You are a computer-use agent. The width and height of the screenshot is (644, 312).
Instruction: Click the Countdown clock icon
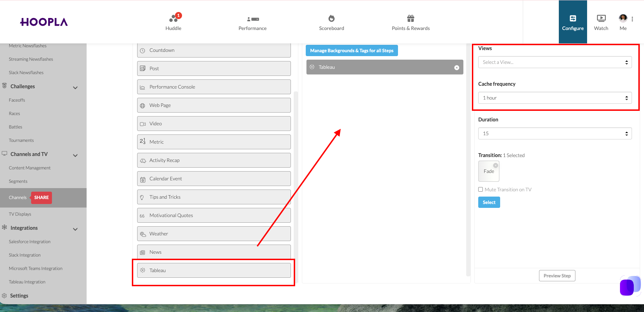[x=142, y=50]
